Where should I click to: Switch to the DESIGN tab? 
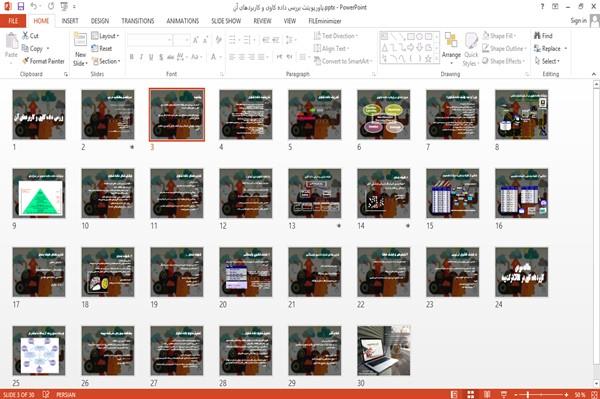click(x=100, y=21)
